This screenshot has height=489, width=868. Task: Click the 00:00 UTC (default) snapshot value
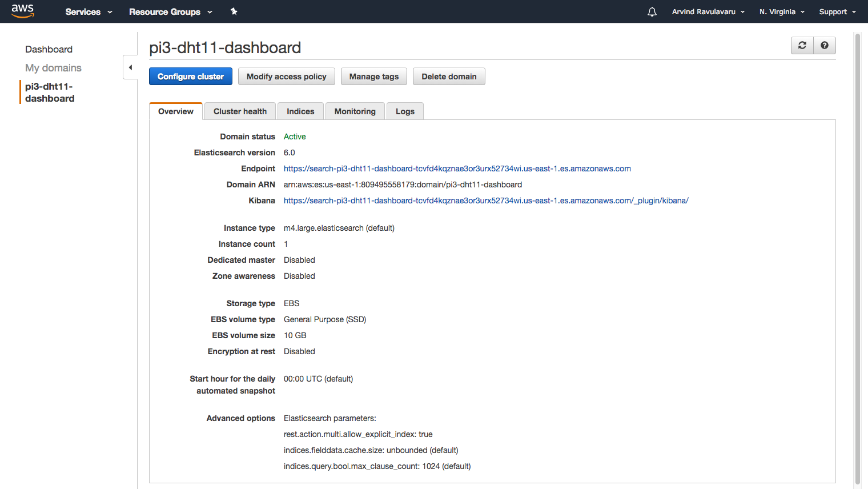319,379
